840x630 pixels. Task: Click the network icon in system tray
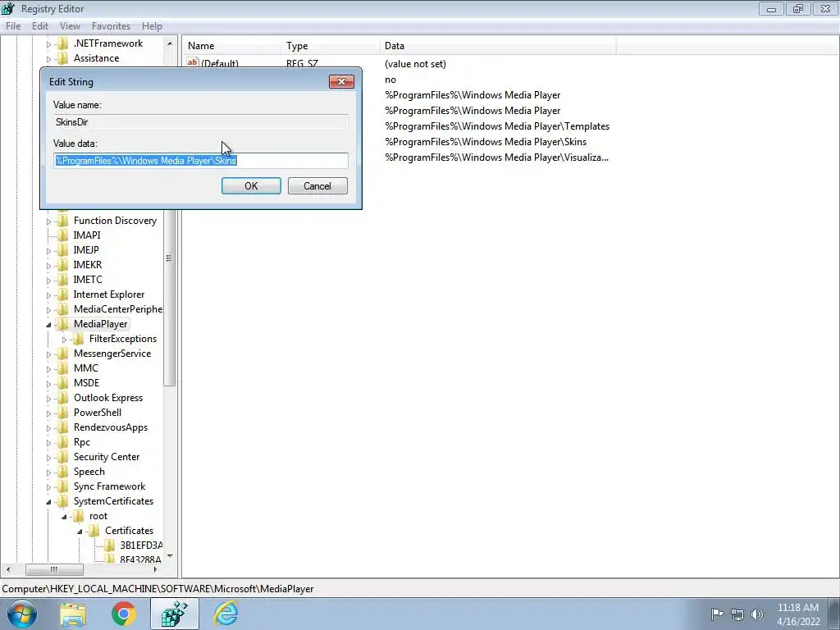pyautogui.click(x=737, y=614)
